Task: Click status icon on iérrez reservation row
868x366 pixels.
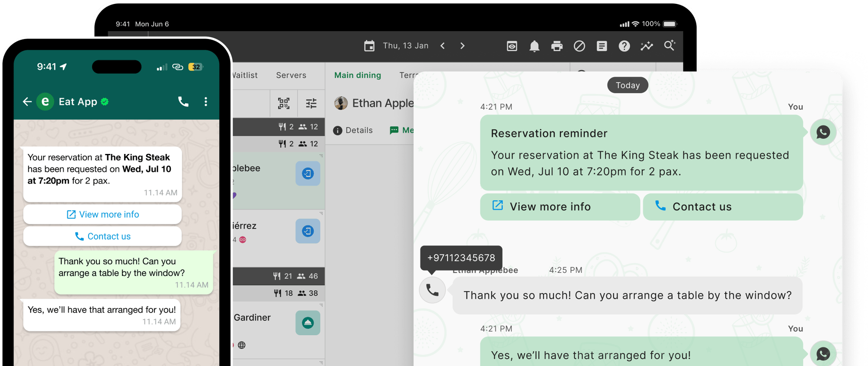Action: pyautogui.click(x=308, y=231)
